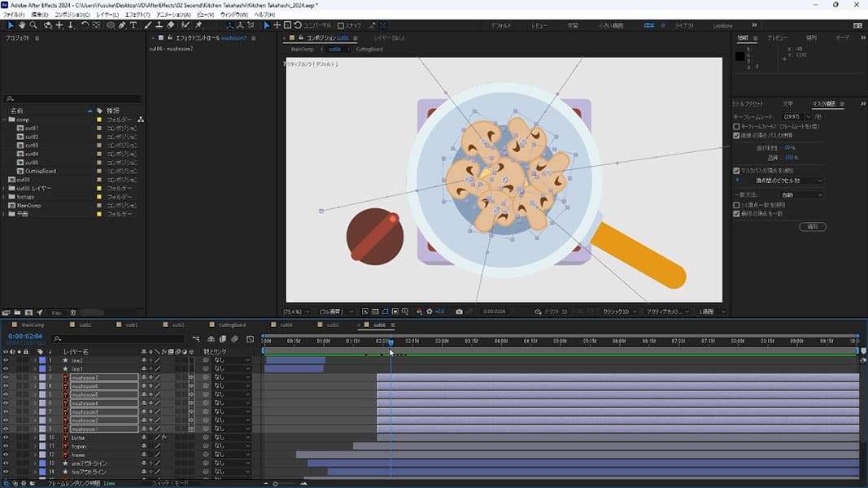Open the parent link dropdown for butter layer
Viewport: 868px width, 488px height.
pyautogui.click(x=233, y=438)
